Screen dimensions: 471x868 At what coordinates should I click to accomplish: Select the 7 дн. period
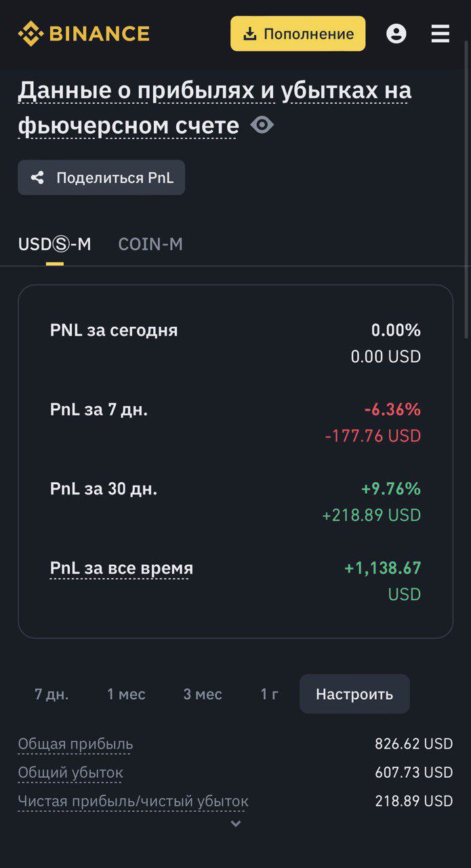[52, 694]
